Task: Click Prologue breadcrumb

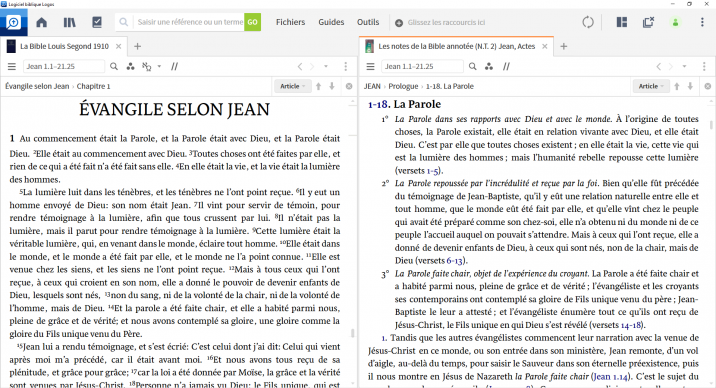Action: (403, 86)
